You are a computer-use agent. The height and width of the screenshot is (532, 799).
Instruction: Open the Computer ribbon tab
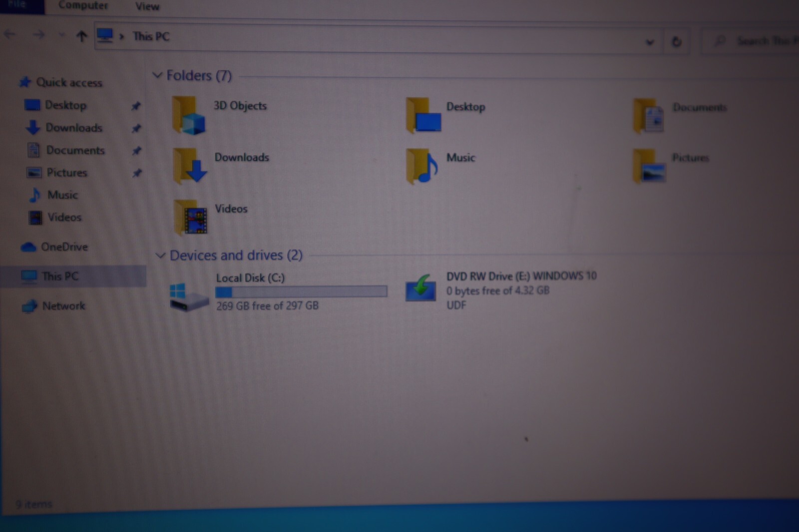click(x=83, y=5)
